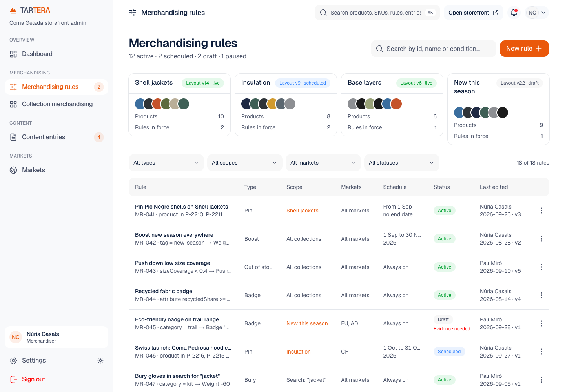Viewport: 565px width, 392px height.
Task: Expand the All types filter
Action: [x=166, y=163]
